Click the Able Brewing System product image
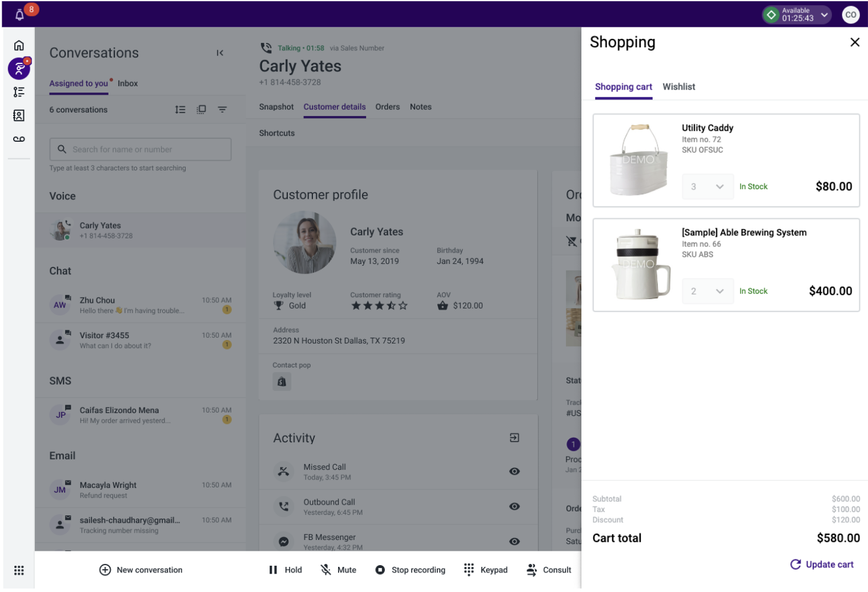The width and height of the screenshot is (868, 592). click(x=640, y=265)
